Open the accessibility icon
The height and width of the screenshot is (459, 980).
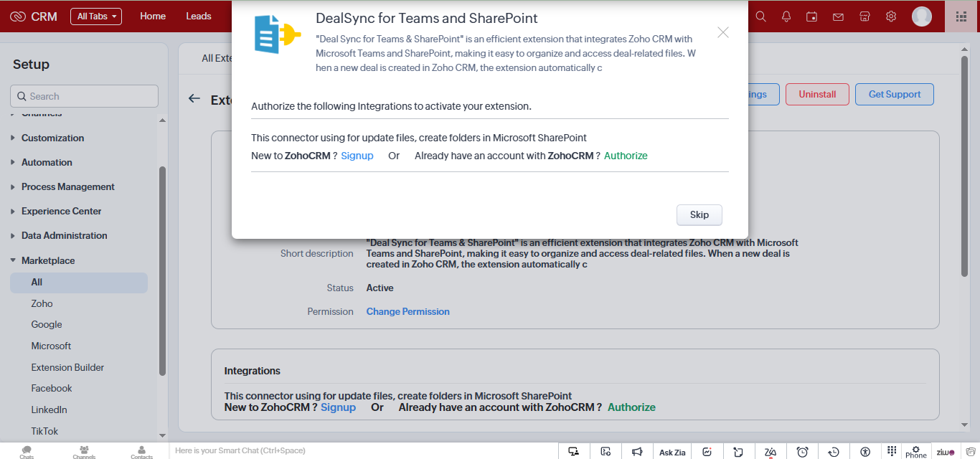865,451
